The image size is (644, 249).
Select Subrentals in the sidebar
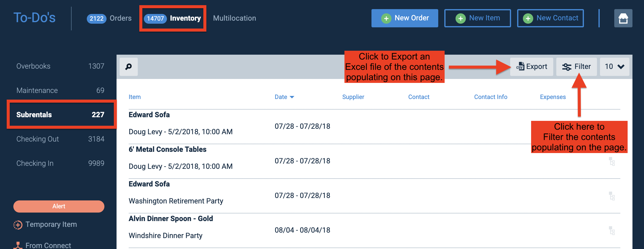(60, 115)
